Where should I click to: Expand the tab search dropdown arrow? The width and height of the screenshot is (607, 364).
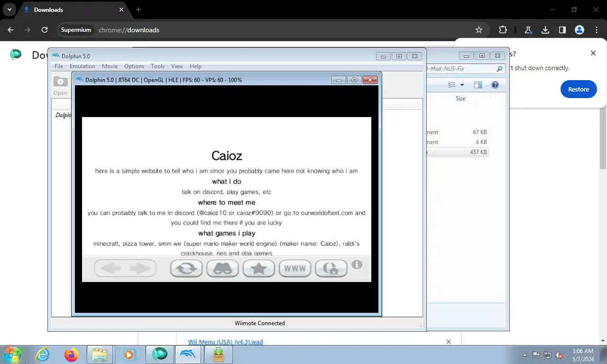pos(9,9)
